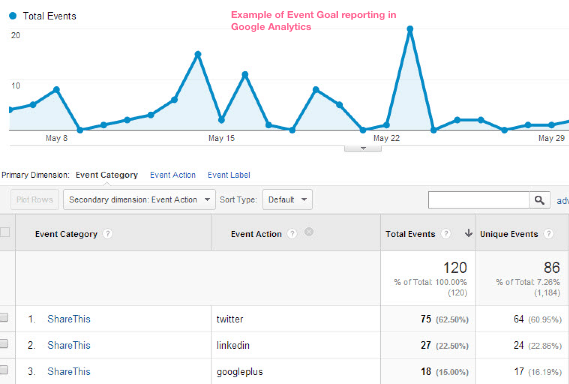Screen dimensions: 569x384
Task: Click the Plot Rows button
Action: (x=34, y=200)
